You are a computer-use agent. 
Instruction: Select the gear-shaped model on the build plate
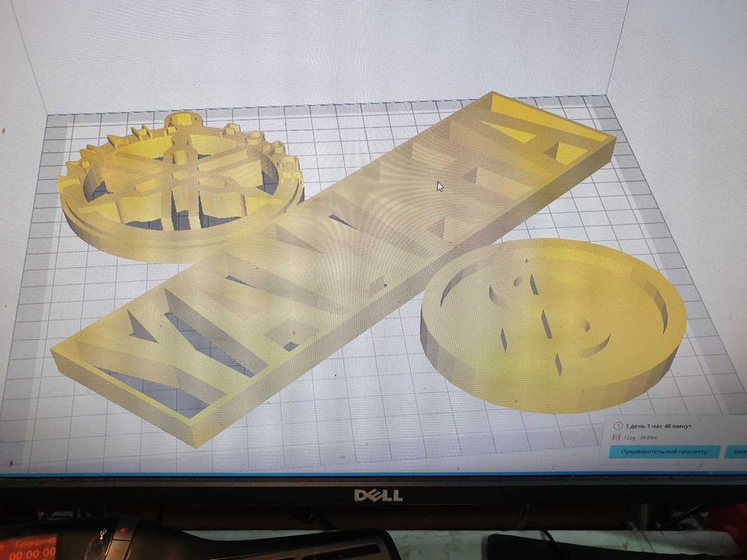point(181,188)
